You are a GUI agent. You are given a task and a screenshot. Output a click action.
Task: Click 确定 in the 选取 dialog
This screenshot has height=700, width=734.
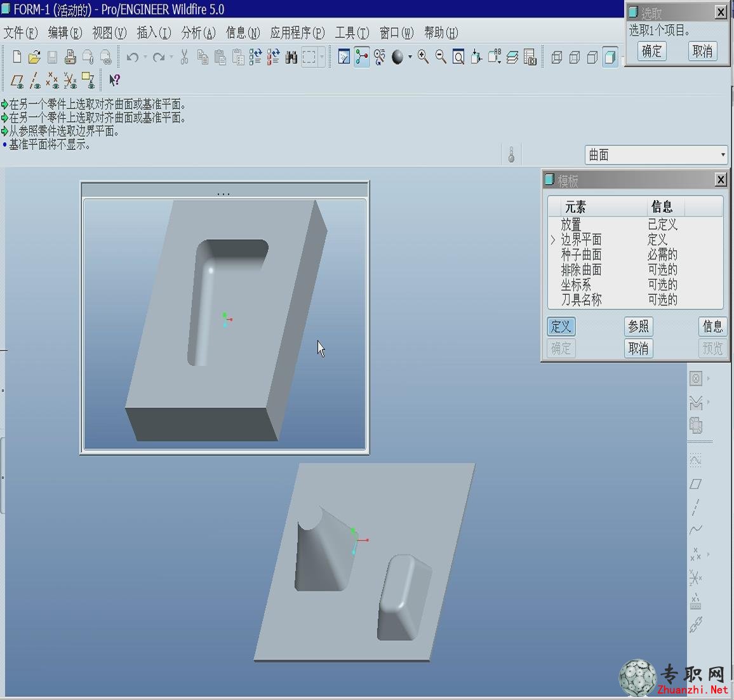coord(651,51)
